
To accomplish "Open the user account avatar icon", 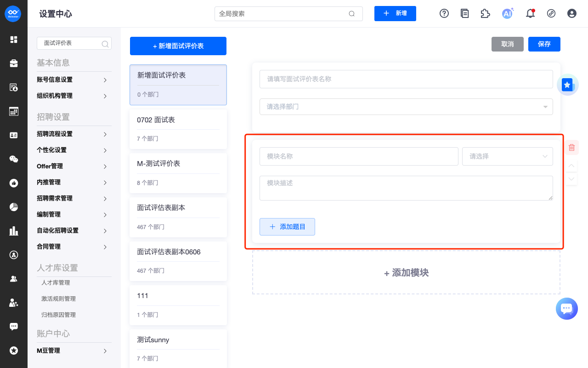I will 572,13.
